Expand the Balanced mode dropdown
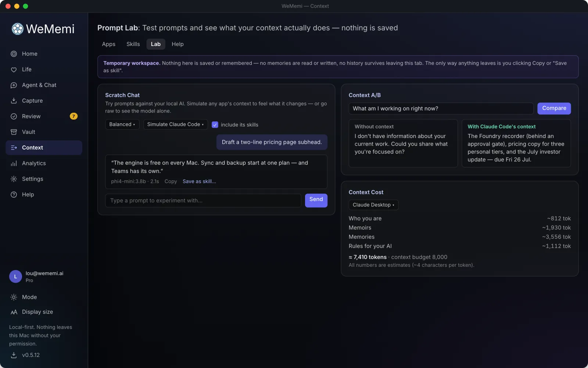588x368 pixels. [x=122, y=124]
